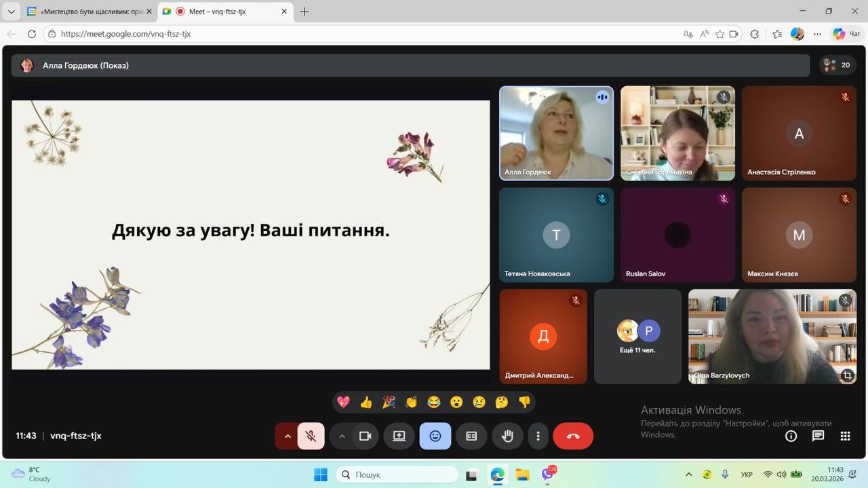The height and width of the screenshot is (488, 868).
Task: Unmute the microphone in Meet controls
Action: [x=311, y=436]
